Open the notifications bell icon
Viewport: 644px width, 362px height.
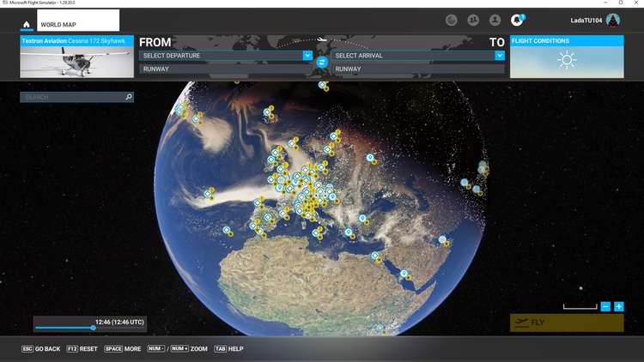[517, 20]
